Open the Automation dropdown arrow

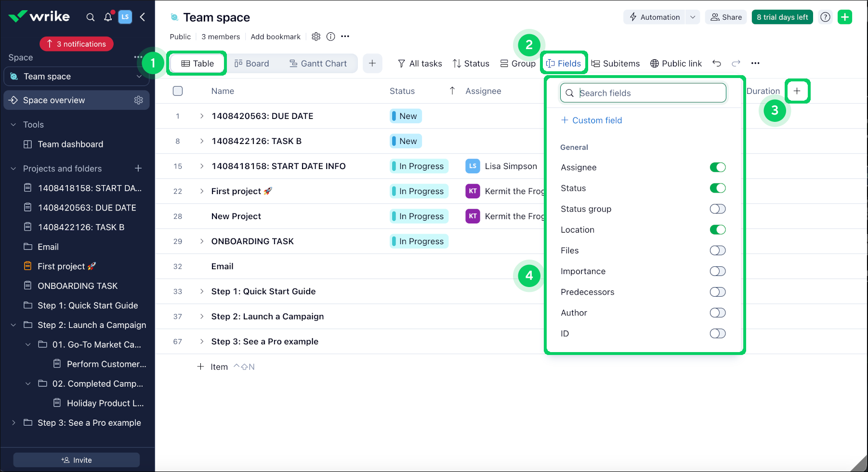[x=693, y=17]
